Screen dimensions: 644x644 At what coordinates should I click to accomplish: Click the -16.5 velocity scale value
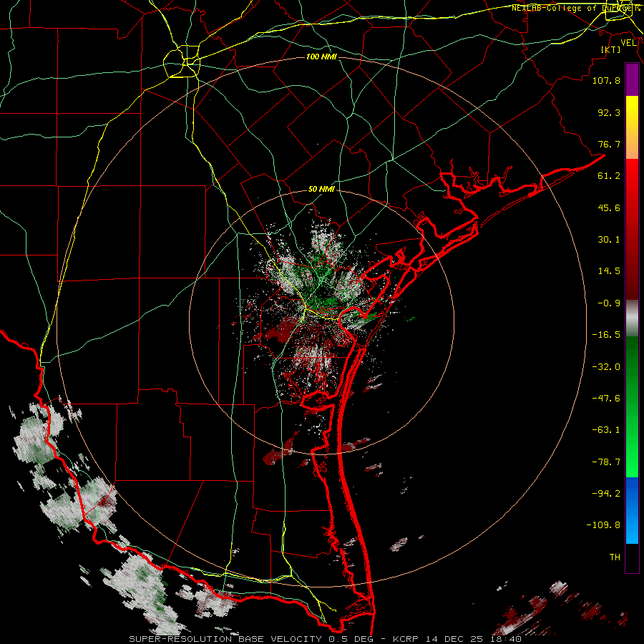coord(606,335)
